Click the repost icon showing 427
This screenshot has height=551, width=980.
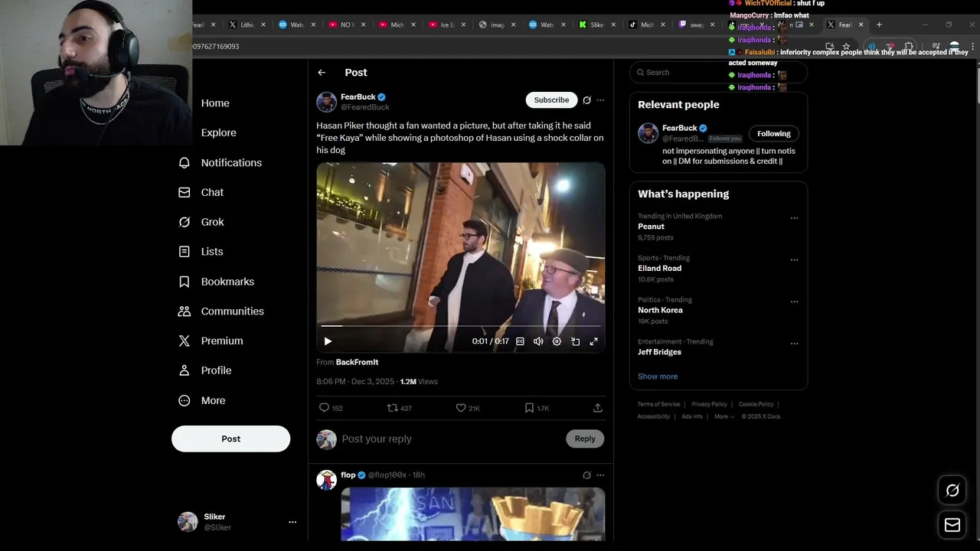tap(392, 408)
